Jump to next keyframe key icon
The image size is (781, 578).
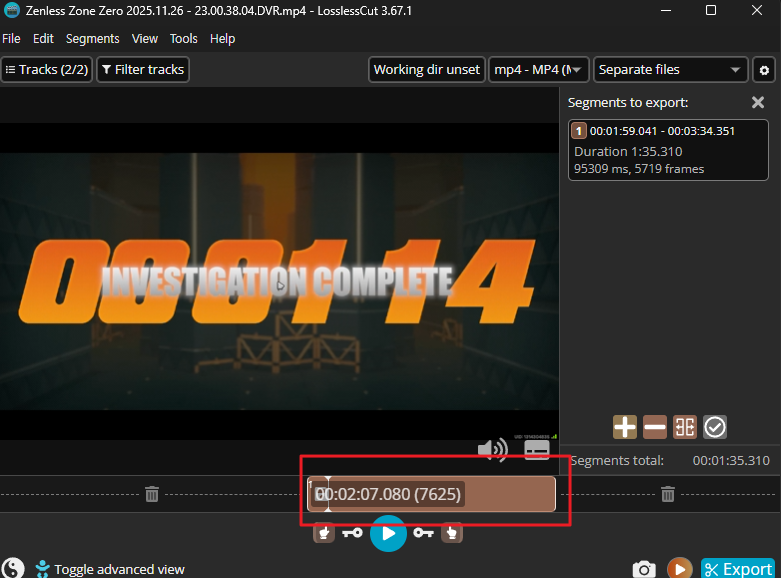click(423, 533)
